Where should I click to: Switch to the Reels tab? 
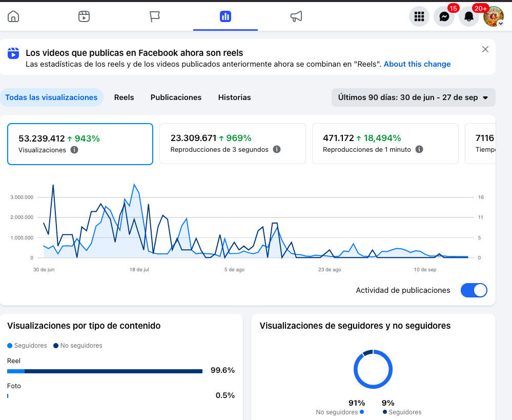coord(124,97)
